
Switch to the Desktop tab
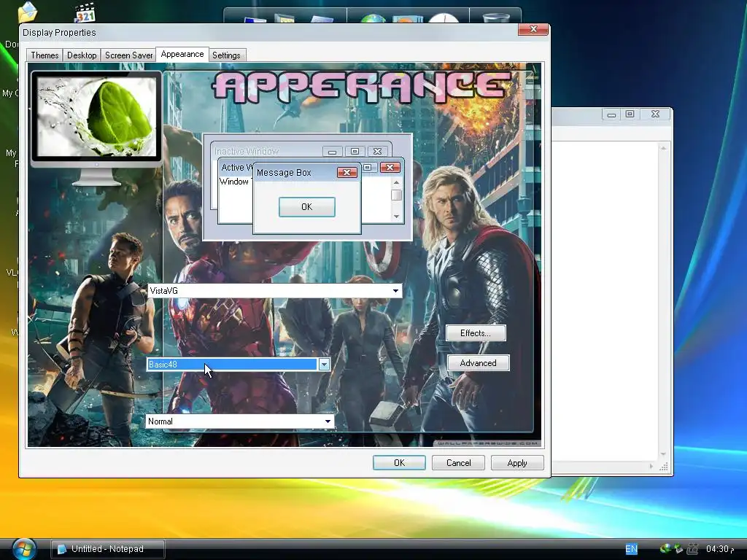pyautogui.click(x=82, y=55)
